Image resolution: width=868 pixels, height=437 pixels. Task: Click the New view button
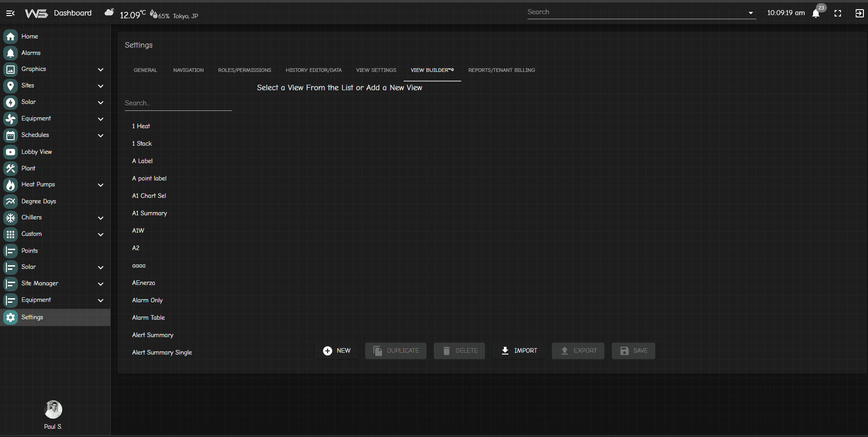(x=337, y=351)
